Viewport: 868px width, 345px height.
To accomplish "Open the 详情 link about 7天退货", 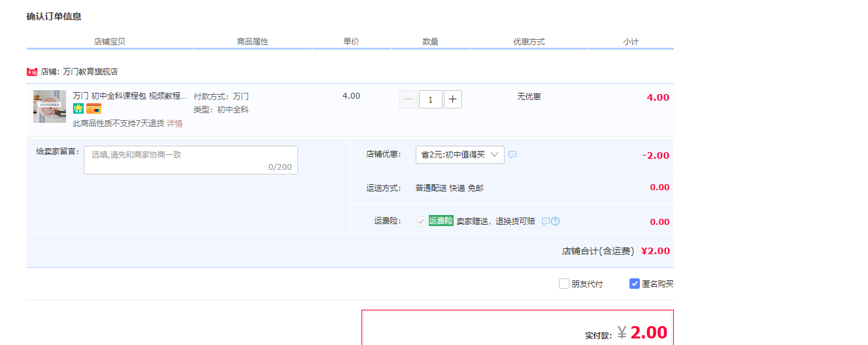I will pos(175,123).
